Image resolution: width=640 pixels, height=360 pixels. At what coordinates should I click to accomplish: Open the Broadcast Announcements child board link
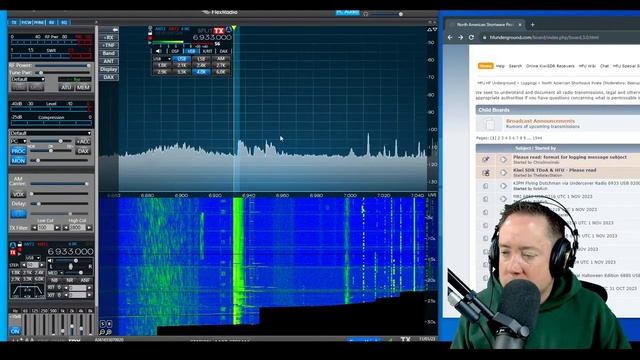[x=540, y=121]
